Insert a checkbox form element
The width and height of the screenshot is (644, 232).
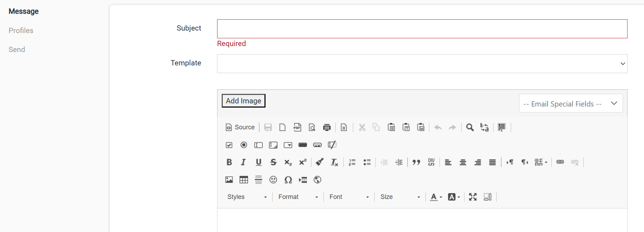pyautogui.click(x=229, y=145)
